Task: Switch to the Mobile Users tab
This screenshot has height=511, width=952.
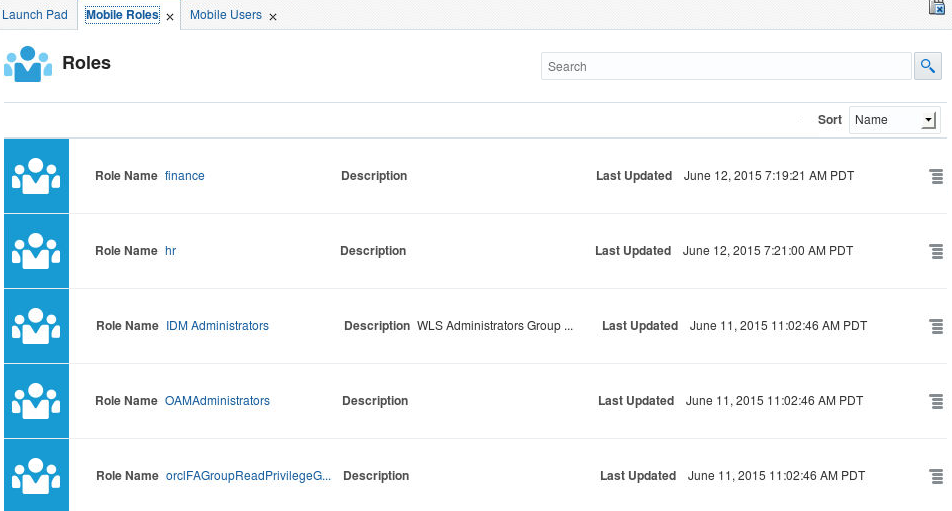Action: point(225,15)
